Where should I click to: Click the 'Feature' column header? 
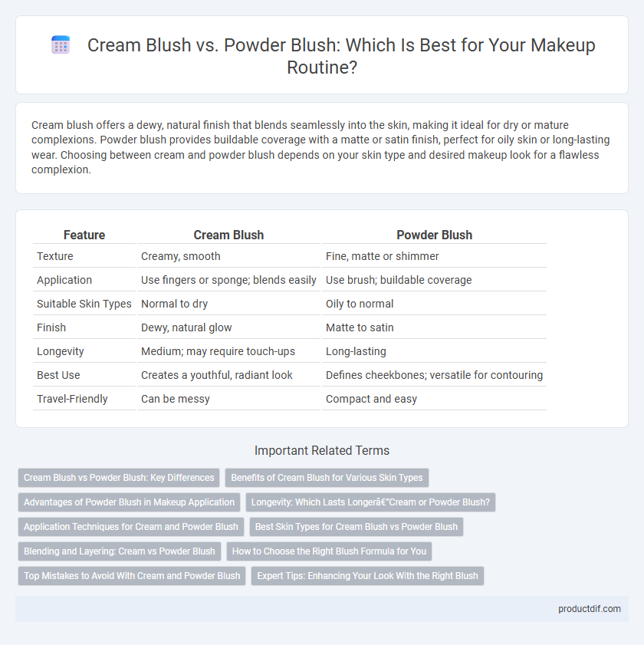point(84,235)
